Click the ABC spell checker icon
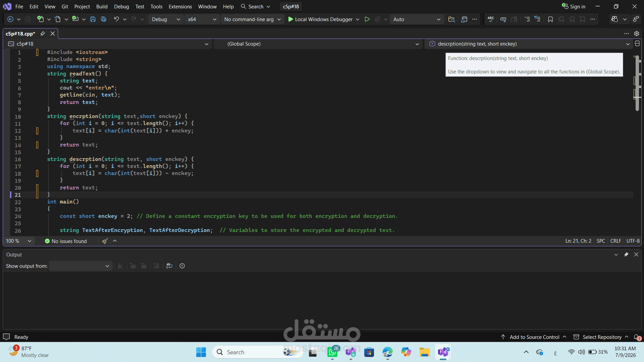644x362 pixels. coord(491,19)
